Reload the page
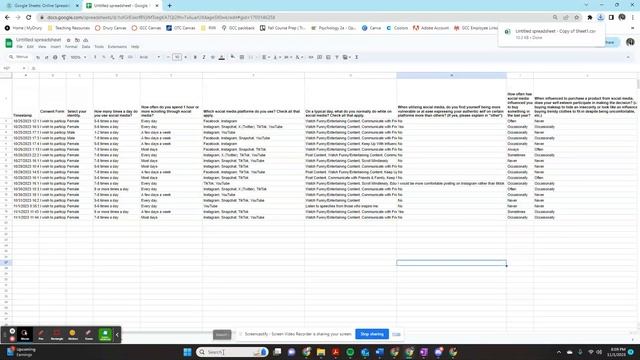Viewport: 640px width, 360px height. coord(29,18)
